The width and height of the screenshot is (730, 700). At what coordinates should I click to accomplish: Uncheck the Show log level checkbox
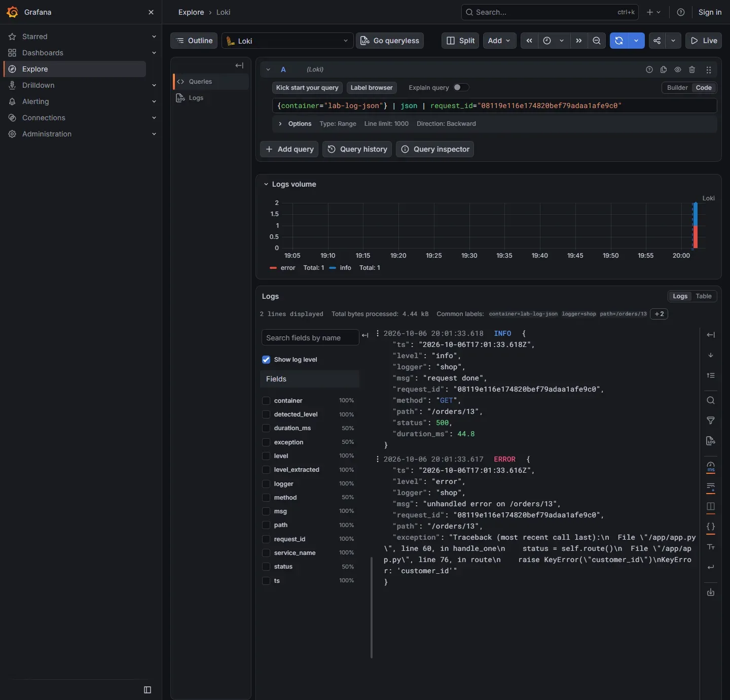tap(266, 360)
